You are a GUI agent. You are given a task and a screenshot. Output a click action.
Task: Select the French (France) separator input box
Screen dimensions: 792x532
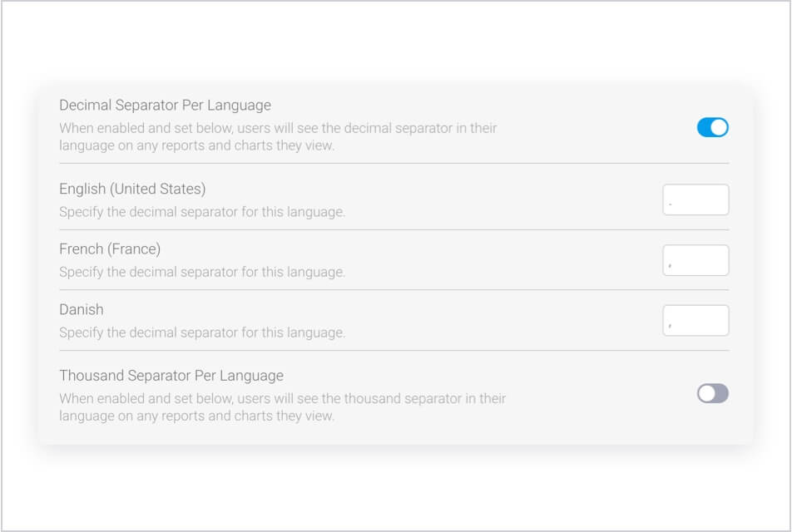695,259
